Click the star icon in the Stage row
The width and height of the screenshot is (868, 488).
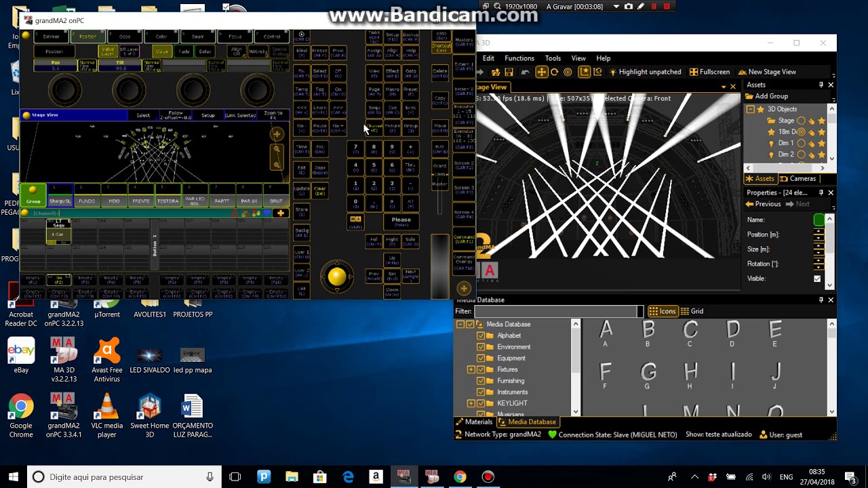tap(822, 121)
